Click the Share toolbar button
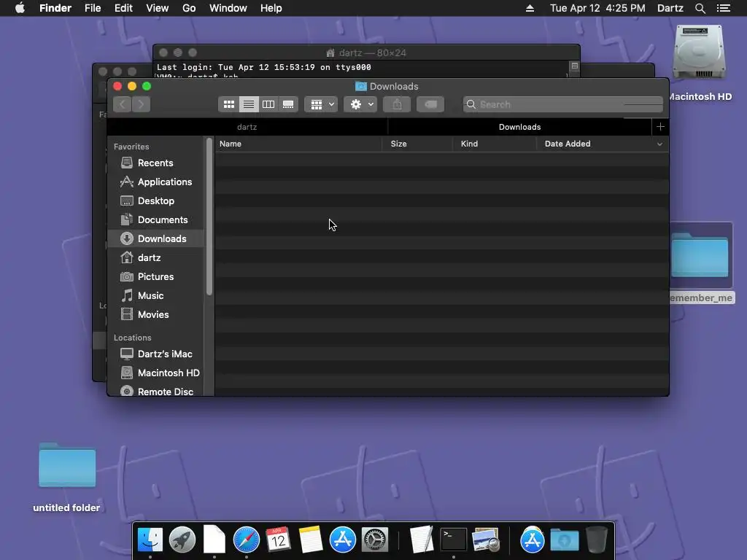 pyautogui.click(x=397, y=104)
